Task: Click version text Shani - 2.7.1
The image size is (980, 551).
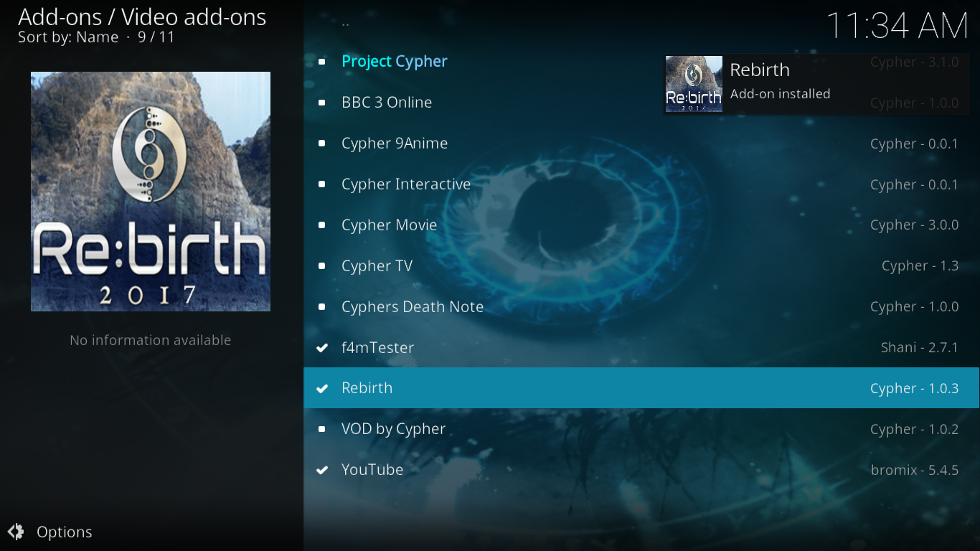Action: 920,348
